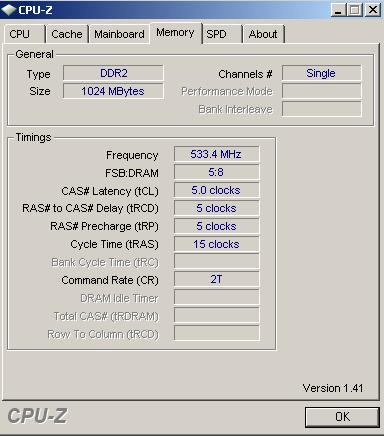Click the empty Total CAS# field
384x436 pixels.
(x=216, y=315)
